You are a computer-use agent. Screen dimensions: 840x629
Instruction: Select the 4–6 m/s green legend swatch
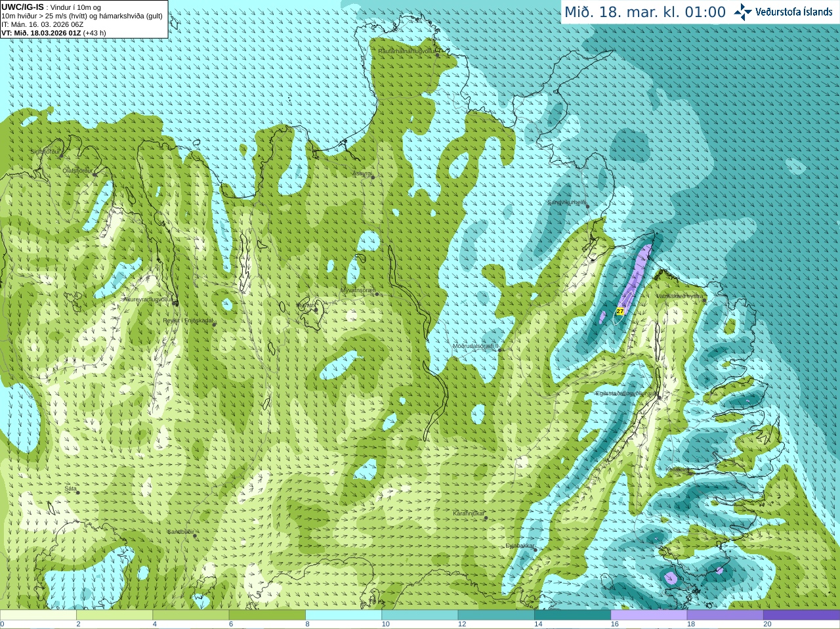tap(191, 615)
